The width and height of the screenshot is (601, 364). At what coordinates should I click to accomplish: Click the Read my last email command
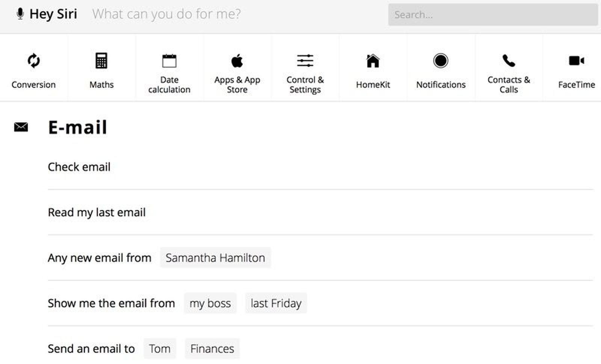pyautogui.click(x=97, y=212)
